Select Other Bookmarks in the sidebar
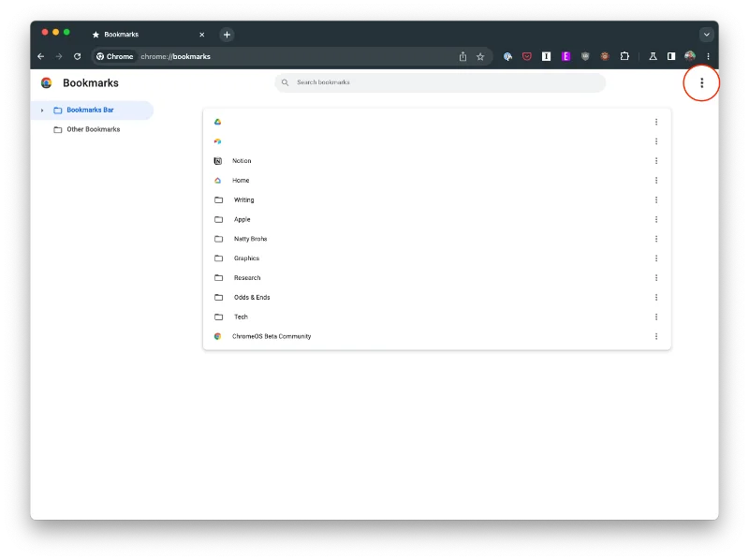The width and height of the screenshot is (749, 560). point(93,129)
